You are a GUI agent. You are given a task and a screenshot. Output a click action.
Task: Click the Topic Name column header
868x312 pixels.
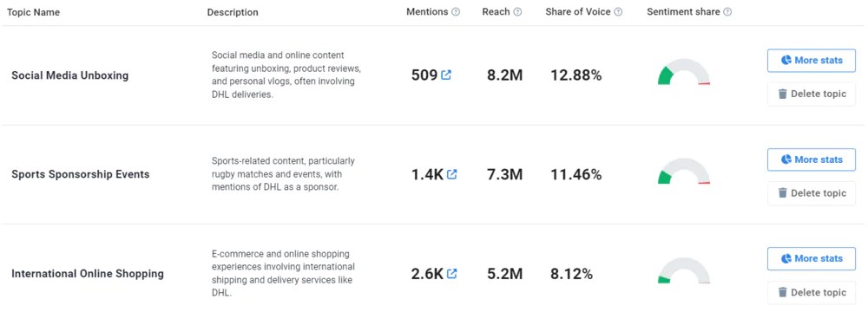pyautogui.click(x=33, y=12)
